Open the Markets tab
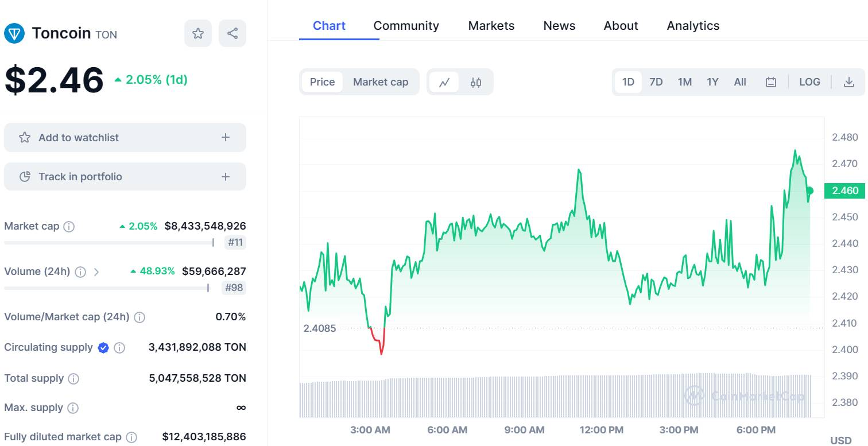The width and height of the screenshot is (868, 446). (x=491, y=26)
